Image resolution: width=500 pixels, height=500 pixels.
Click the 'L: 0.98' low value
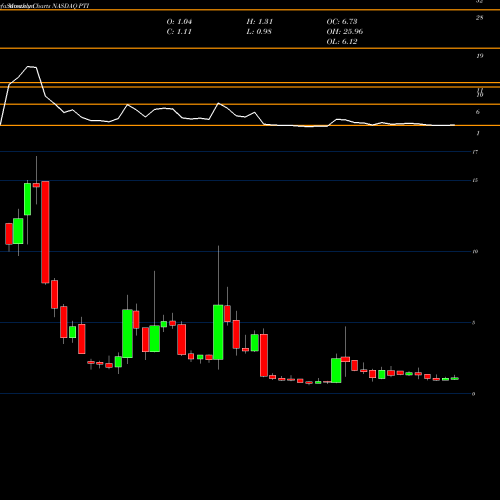259,32
